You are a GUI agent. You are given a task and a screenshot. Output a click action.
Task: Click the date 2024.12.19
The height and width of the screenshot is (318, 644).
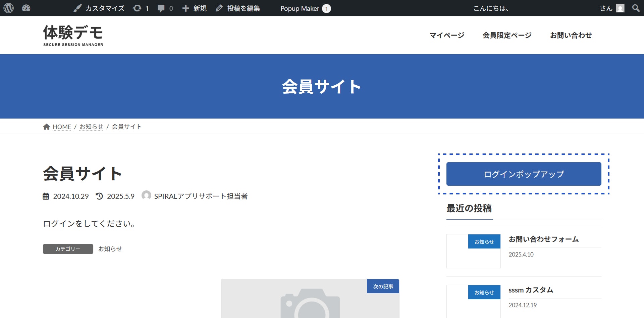tap(523, 305)
